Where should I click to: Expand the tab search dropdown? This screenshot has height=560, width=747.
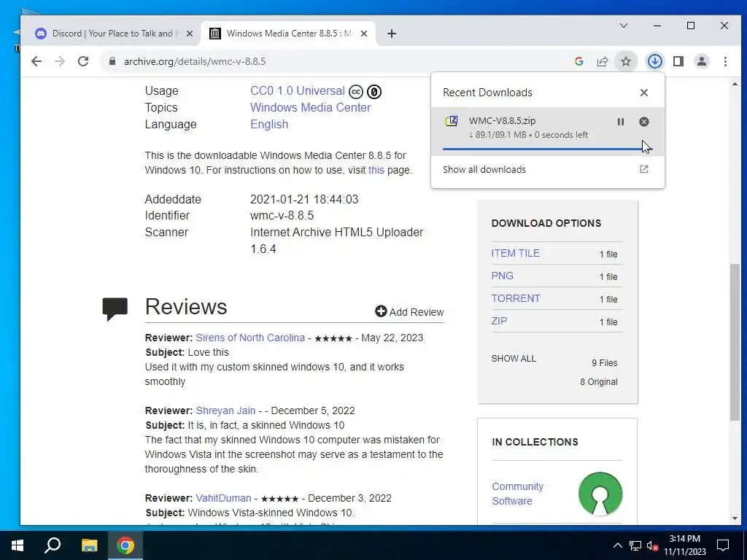point(624,26)
